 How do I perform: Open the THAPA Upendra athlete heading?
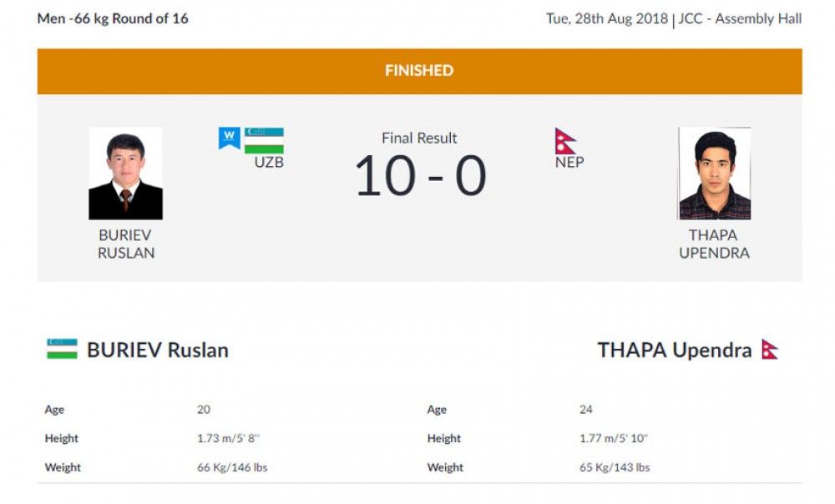tap(674, 350)
